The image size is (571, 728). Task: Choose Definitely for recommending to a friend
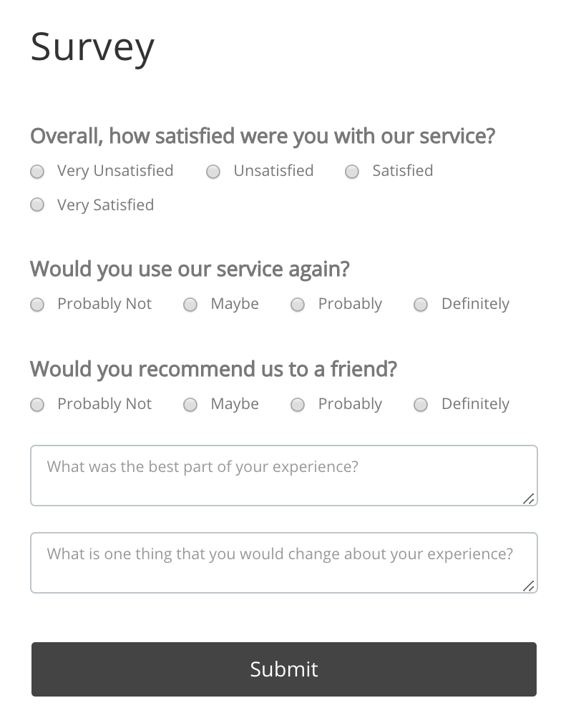point(420,405)
